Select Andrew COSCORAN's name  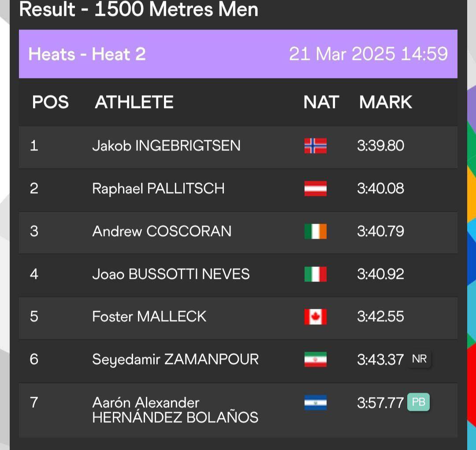click(x=162, y=231)
